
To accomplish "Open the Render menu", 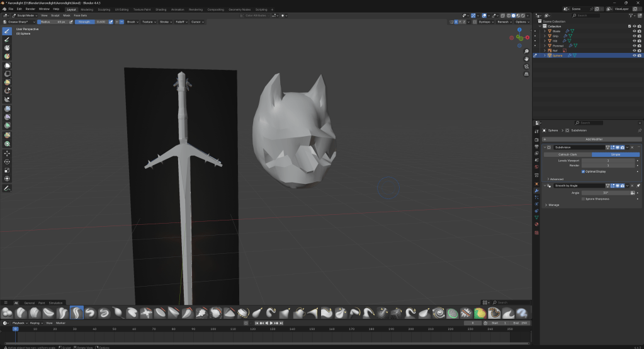I will [x=30, y=9].
